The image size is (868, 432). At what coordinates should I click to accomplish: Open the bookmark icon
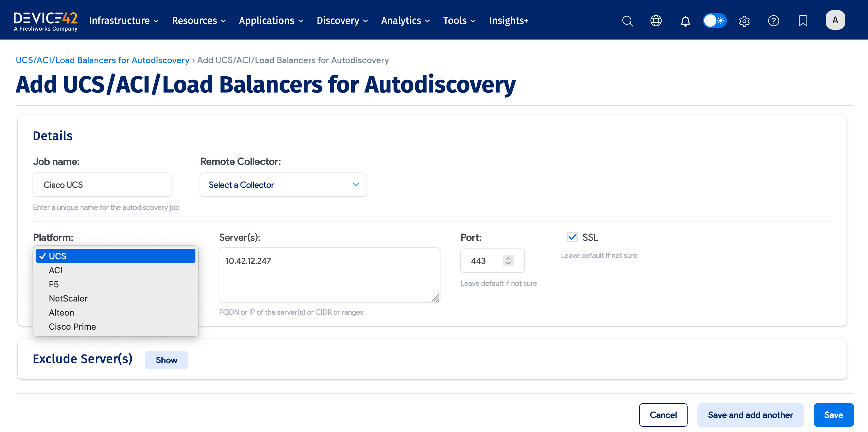(803, 21)
